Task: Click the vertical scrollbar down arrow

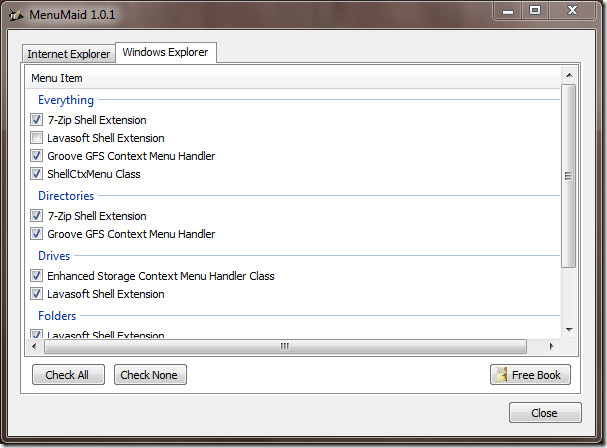Action: [569, 330]
